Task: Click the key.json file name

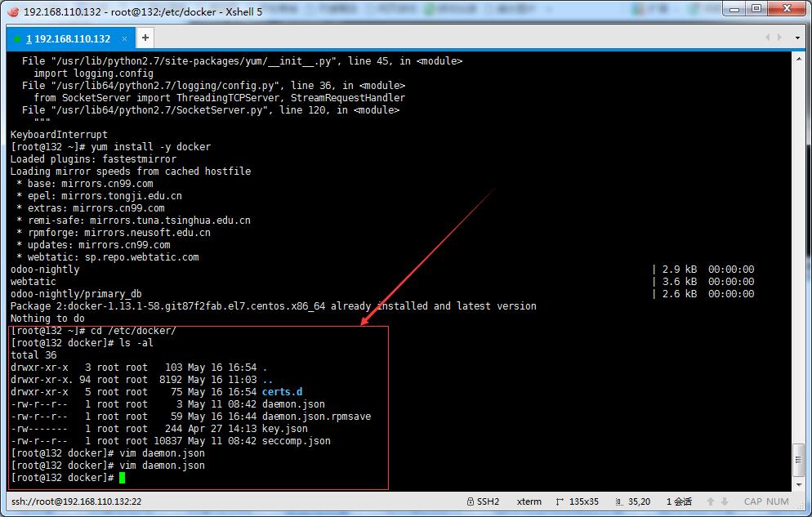Action: (x=285, y=429)
